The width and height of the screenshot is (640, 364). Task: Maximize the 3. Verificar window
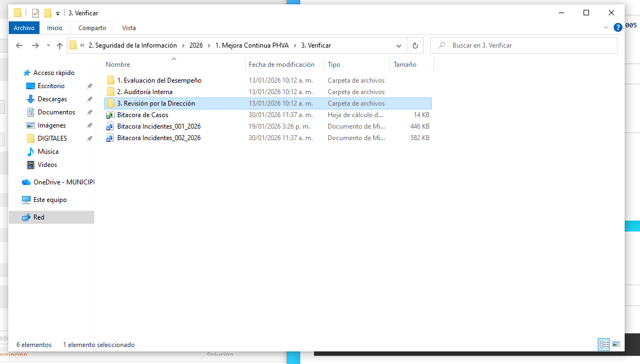586,13
